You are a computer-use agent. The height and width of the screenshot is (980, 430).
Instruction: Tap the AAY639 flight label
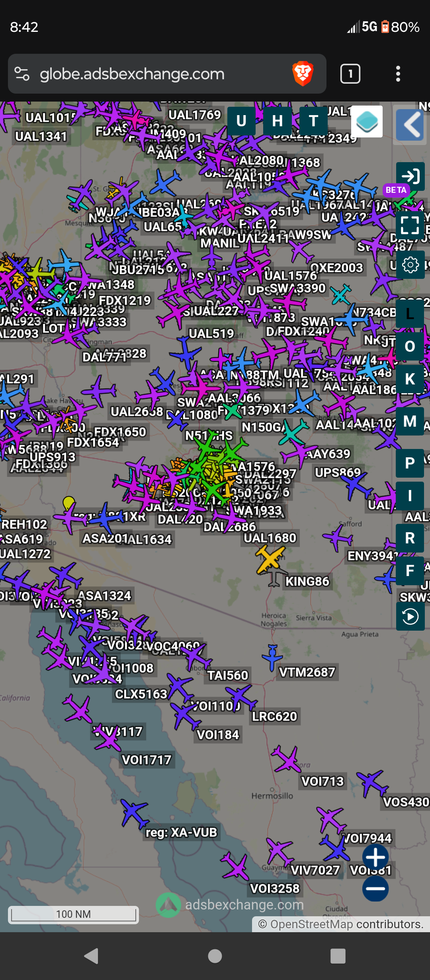click(x=328, y=453)
